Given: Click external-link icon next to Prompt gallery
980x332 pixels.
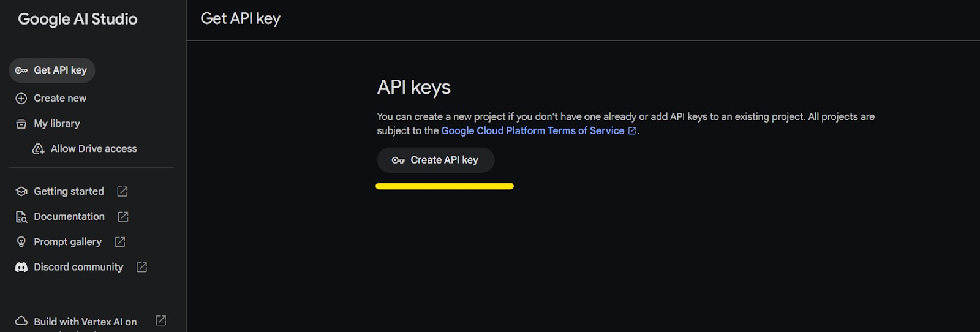Looking at the screenshot, I should click(120, 242).
